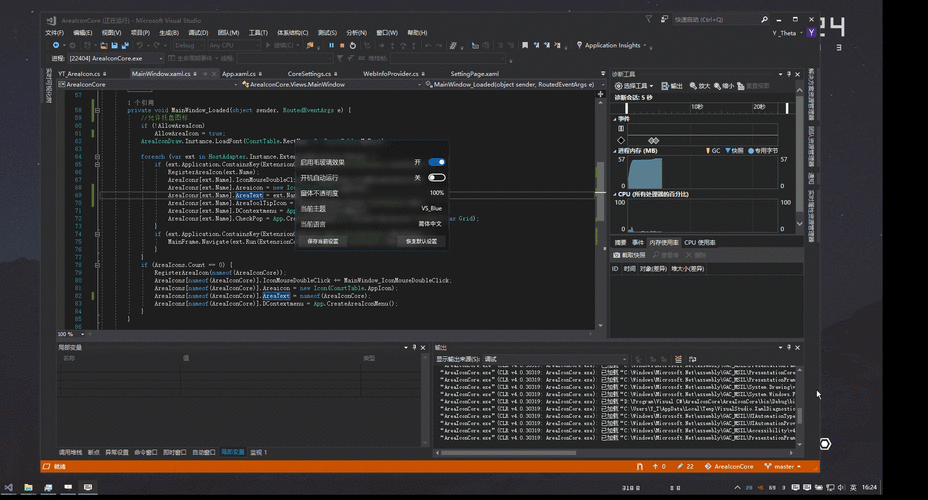This screenshot has width=928, height=500.
Task: Switch to the 监视 1 bottom tab
Action: click(x=259, y=452)
